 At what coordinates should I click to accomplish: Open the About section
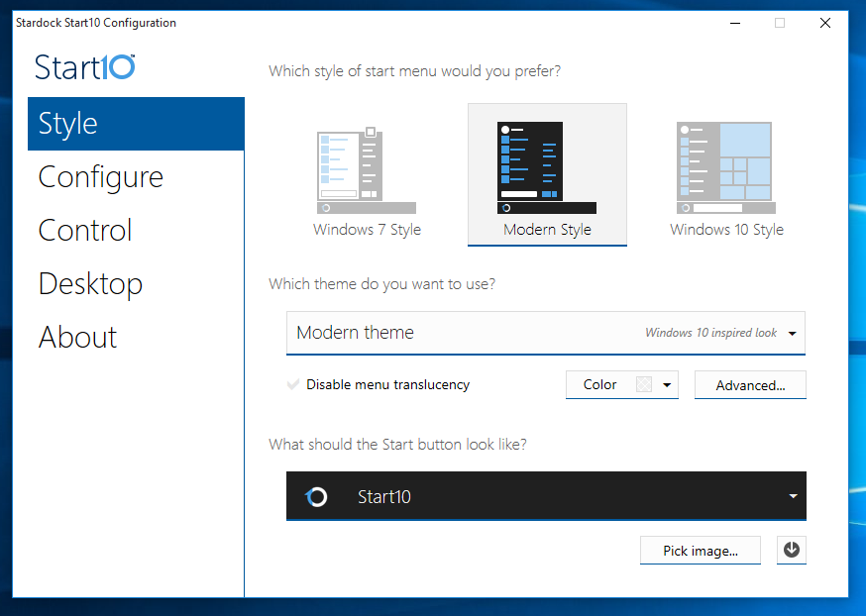coord(77,338)
